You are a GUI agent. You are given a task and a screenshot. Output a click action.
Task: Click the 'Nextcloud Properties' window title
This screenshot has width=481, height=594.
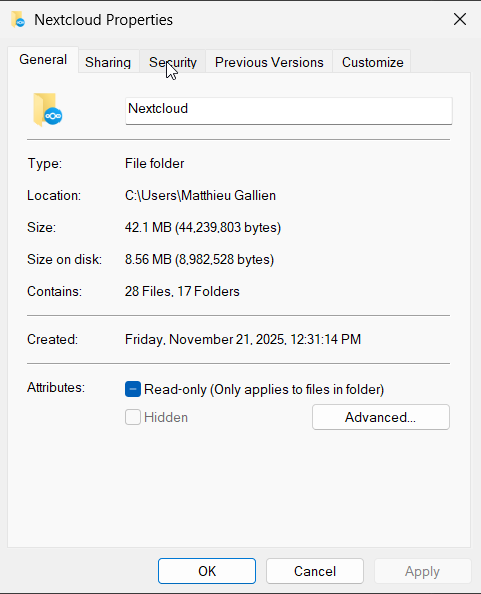[x=103, y=20]
